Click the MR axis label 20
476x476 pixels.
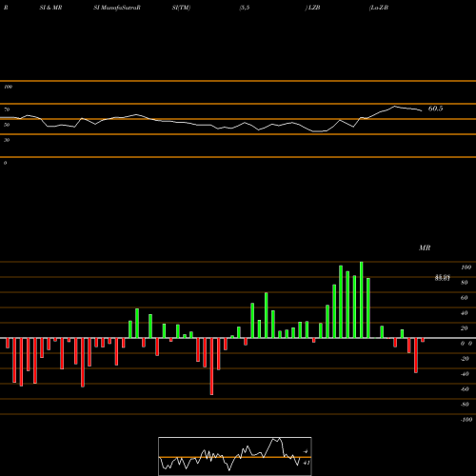(x=464, y=328)
